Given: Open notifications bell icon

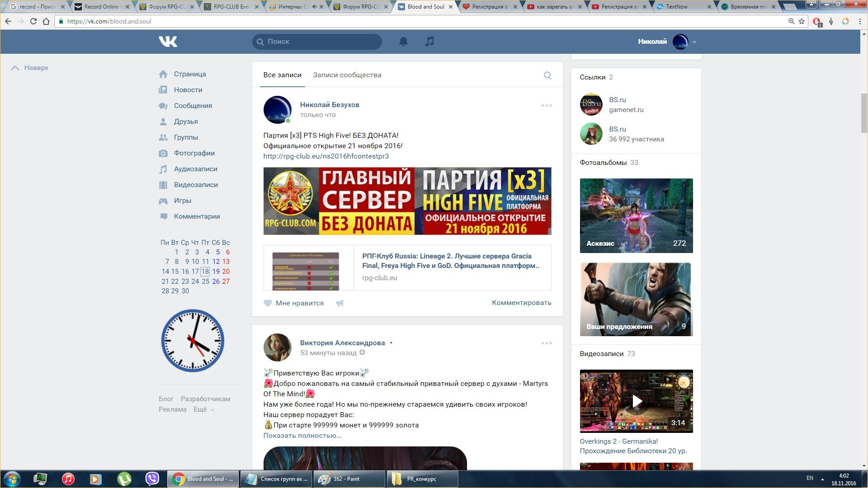Looking at the screenshot, I should [x=403, y=42].
